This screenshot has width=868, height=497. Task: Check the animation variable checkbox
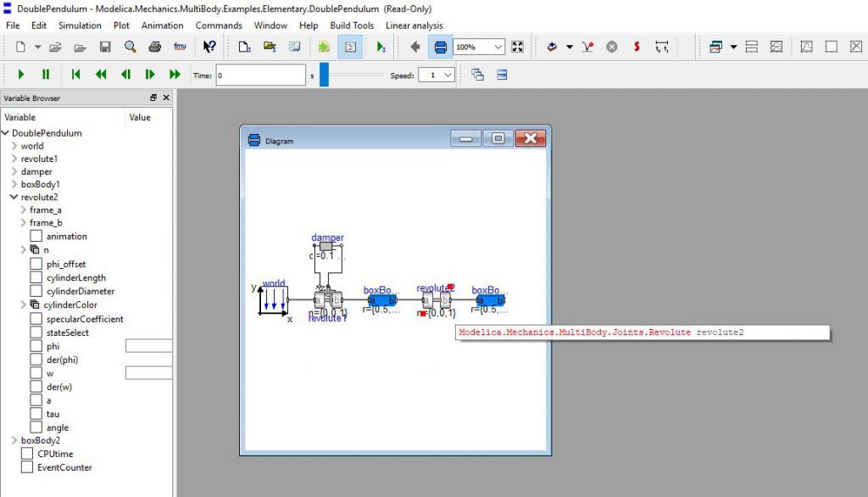point(36,236)
